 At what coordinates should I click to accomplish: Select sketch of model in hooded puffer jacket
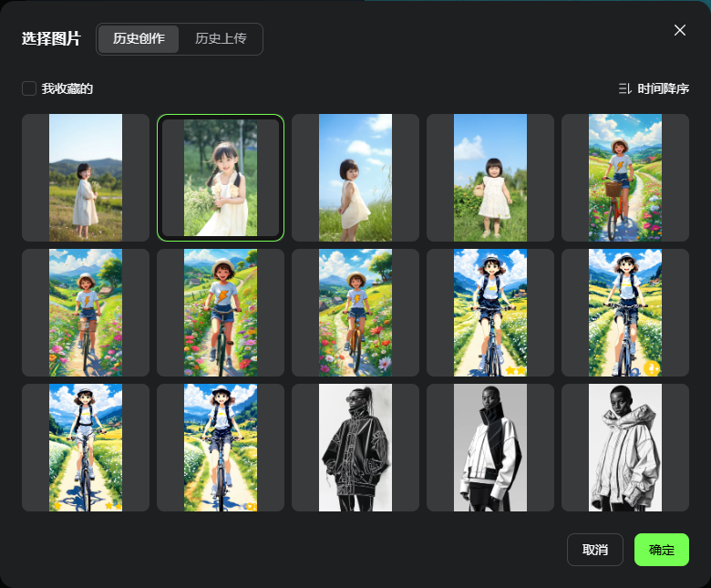tap(625, 448)
